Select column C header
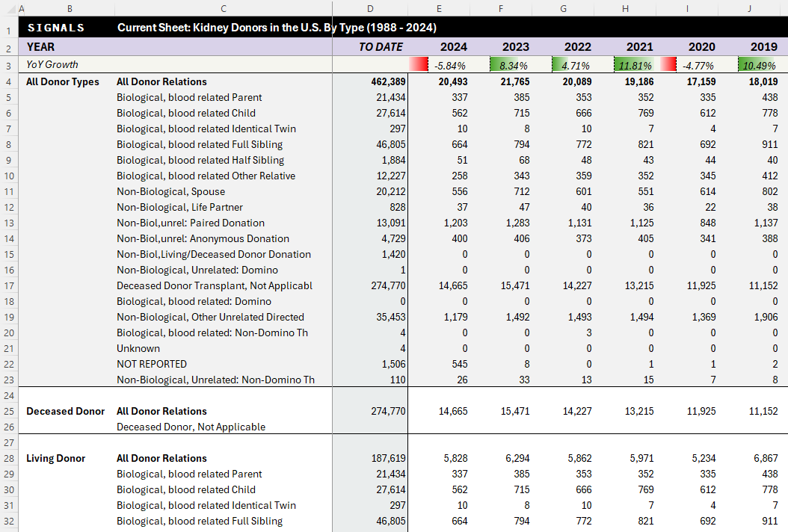Viewport: 788px width, 532px height. tap(223, 8)
